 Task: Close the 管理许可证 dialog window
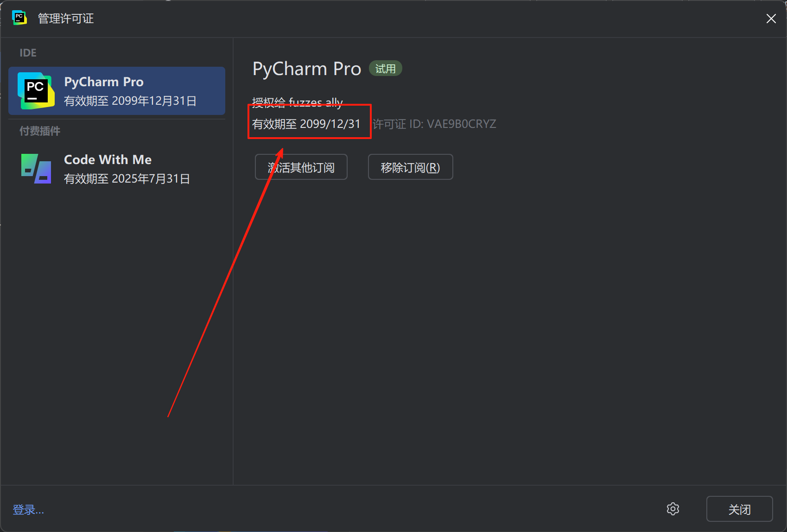point(771,19)
